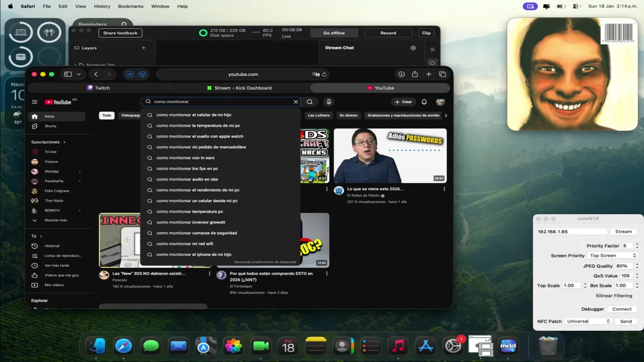Start voice search with the microphone
Image resolution: width=644 pixels, height=362 pixels.
pyautogui.click(x=329, y=102)
